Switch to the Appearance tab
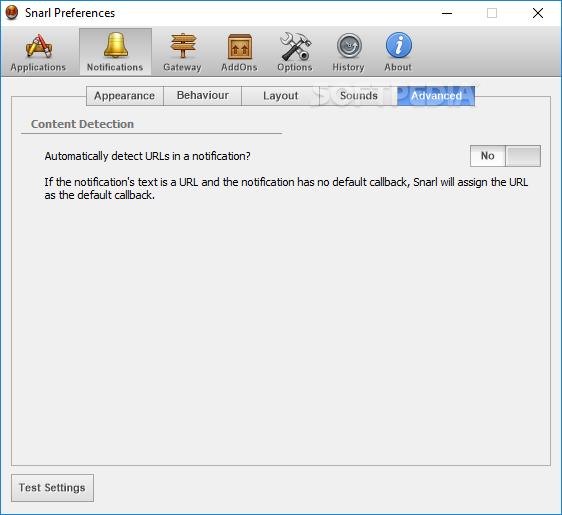Image resolution: width=562 pixels, height=515 pixels. tap(125, 96)
